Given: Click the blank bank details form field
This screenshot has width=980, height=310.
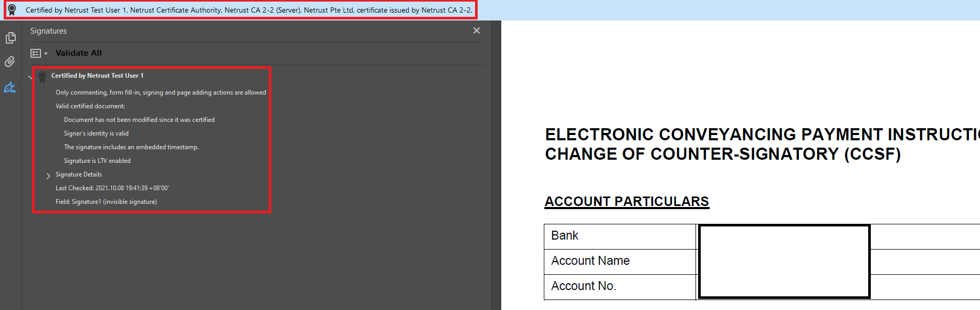Looking at the screenshot, I should tap(784, 262).
